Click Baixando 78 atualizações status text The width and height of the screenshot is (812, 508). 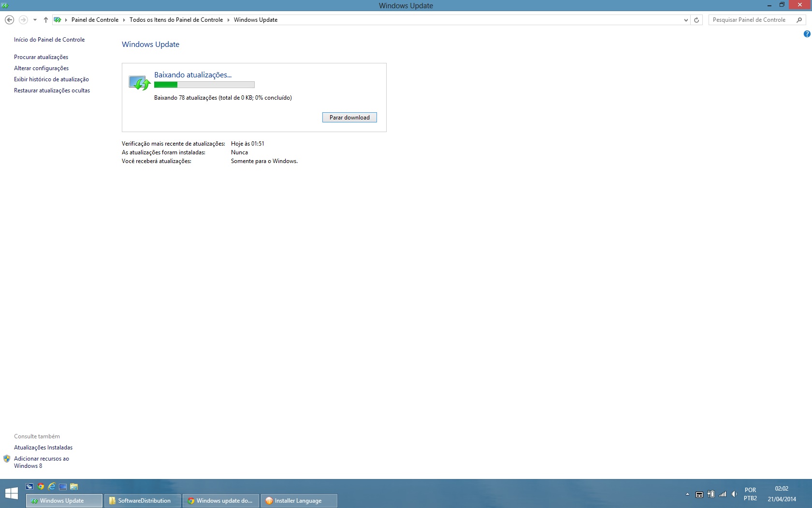223,98
